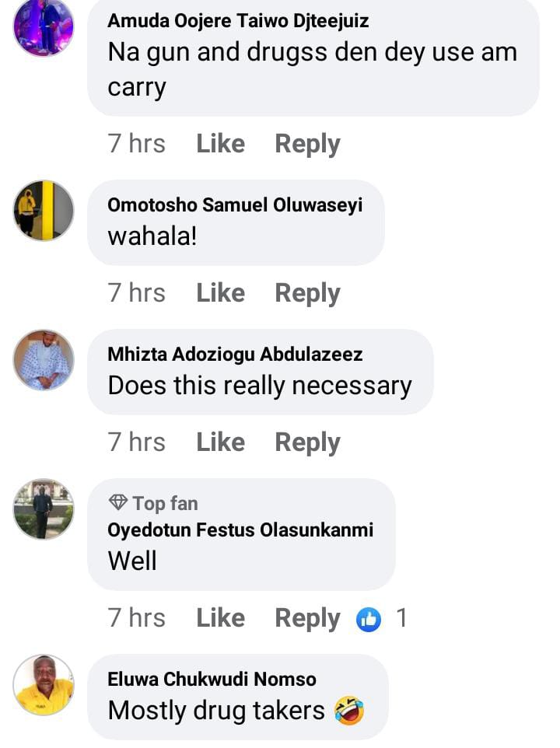Click the blue thumbs-up reaction icon
560x748 pixels.
369,619
